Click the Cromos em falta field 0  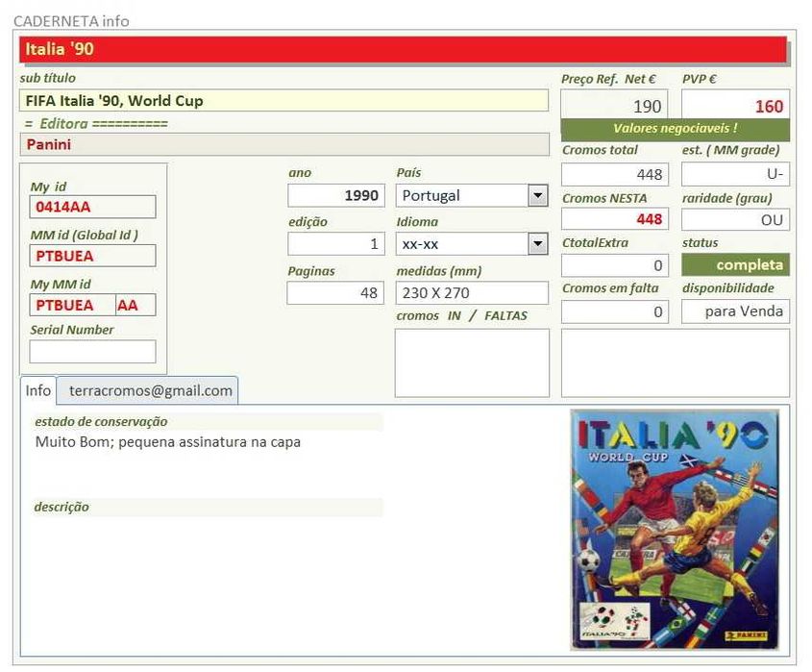(x=615, y=311)
